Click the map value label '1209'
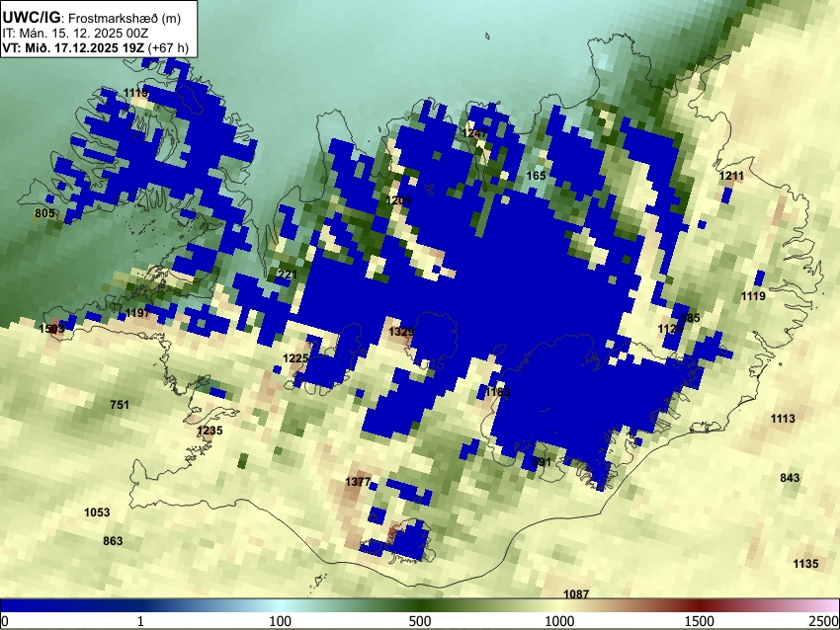The width and height of the screenshot is (840, 630). 398,200
